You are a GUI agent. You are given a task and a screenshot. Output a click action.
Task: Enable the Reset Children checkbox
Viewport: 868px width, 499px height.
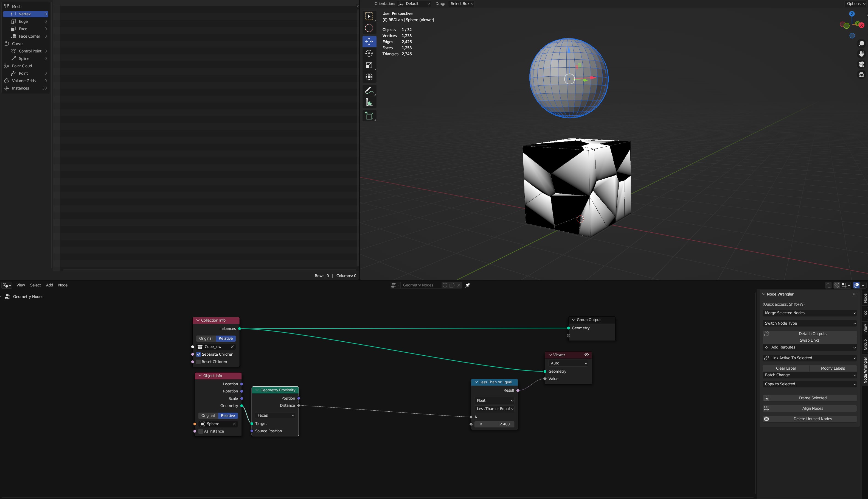199,362
